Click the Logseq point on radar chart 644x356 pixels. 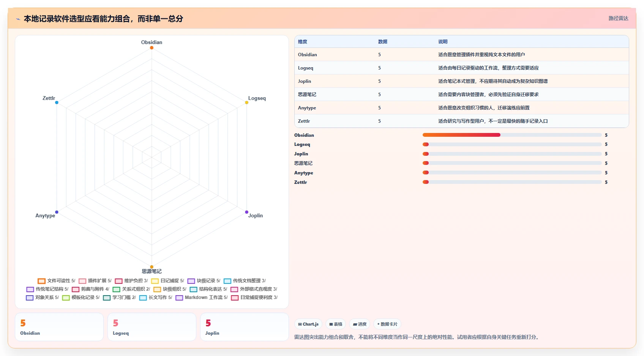(246, 103)
